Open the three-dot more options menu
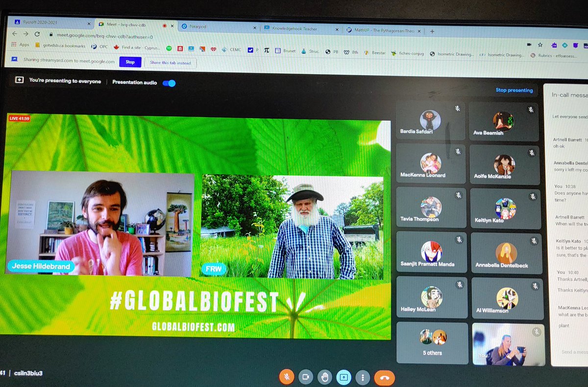Image resolution: width=588 pixels, height=387 pixels. click(362, 377)
